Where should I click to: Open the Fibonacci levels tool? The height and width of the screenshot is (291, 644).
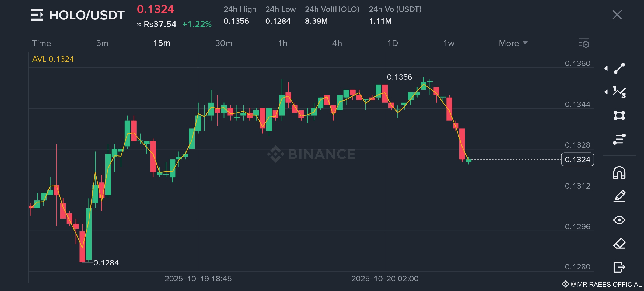[x=619, y=139]
